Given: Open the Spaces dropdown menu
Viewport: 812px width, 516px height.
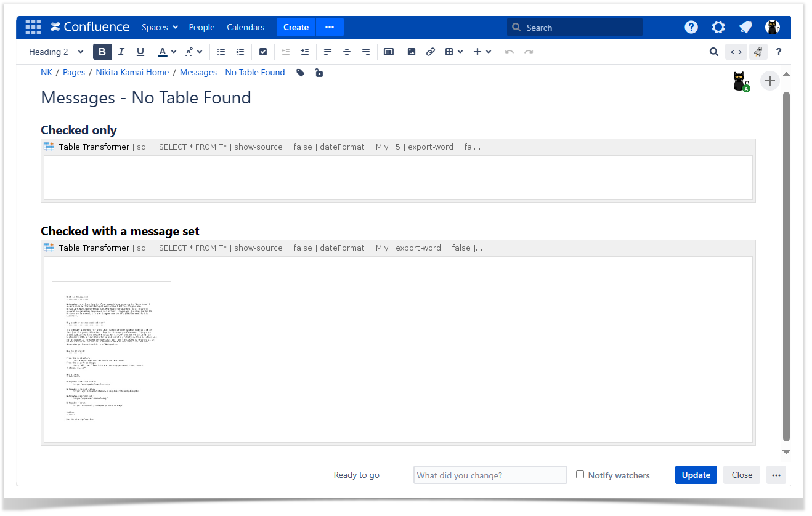Looking at the screenshot, I should 160,27.
